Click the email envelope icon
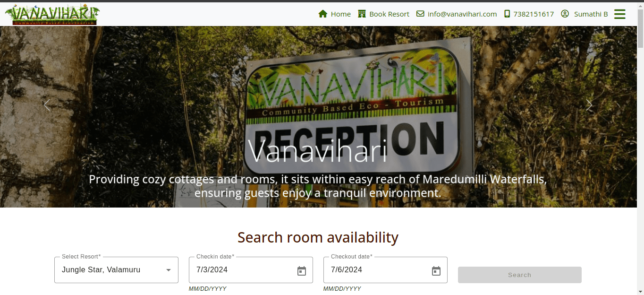Screen dimensions: 644x295 click(x=420, y=14)
